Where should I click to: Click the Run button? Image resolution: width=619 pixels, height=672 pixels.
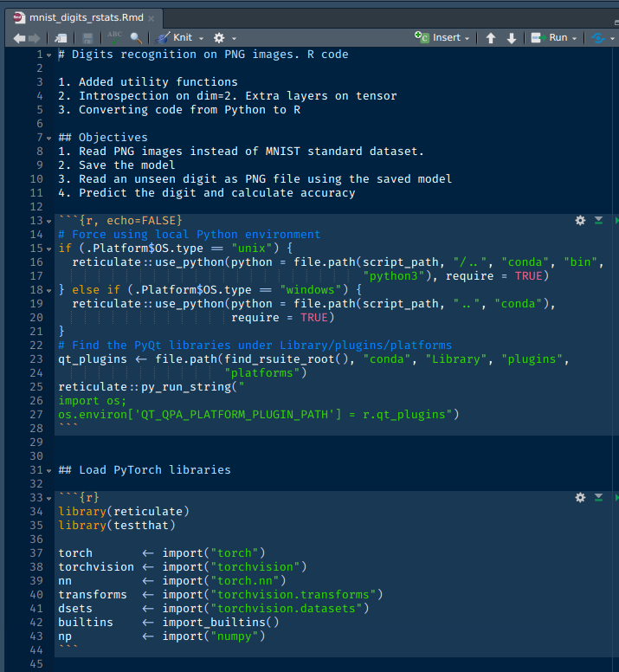point(551,37)
